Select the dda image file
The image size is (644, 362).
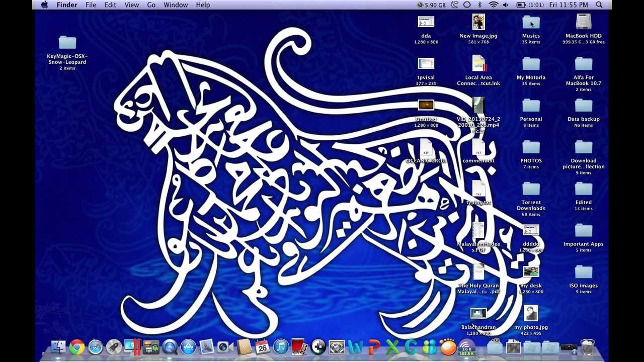click(426, 22)
